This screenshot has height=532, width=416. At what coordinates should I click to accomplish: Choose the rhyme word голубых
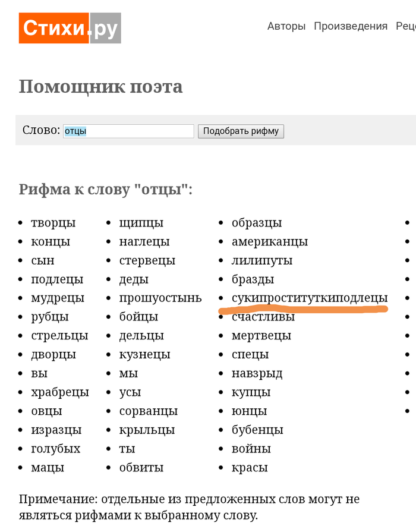coord(56,449)
